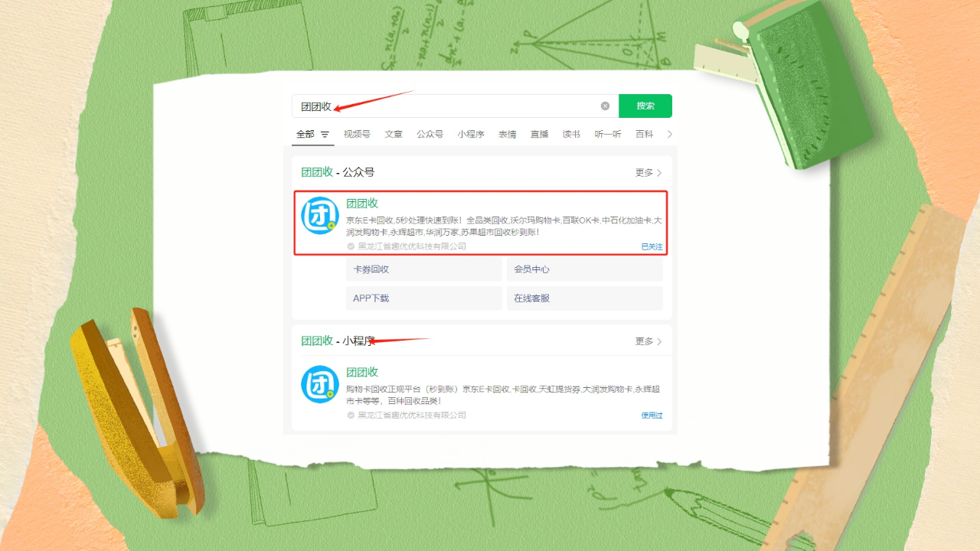The image size is (980, 551).
Task: Click the 团团收 mini program avatar icon
Action: pos(319,384)
